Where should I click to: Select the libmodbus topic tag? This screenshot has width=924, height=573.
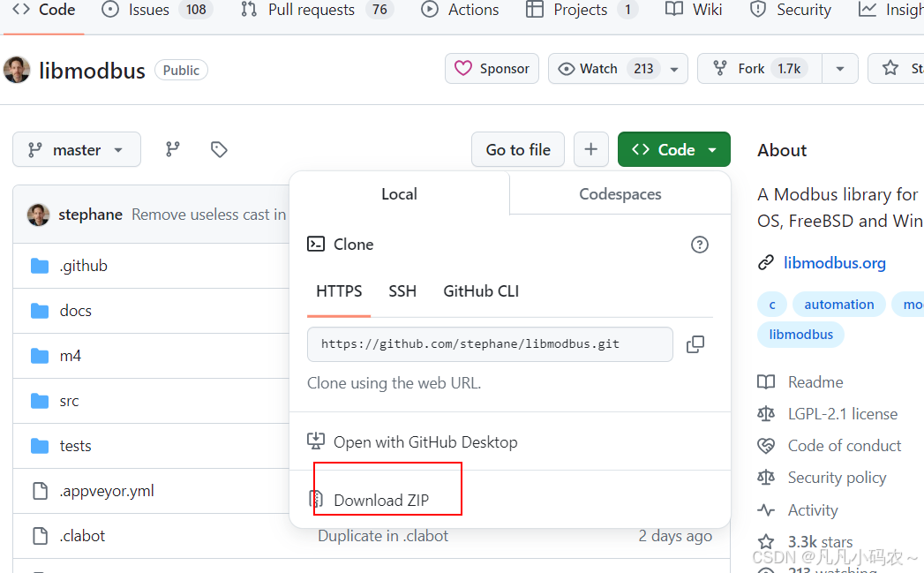(x=800, y=335)
